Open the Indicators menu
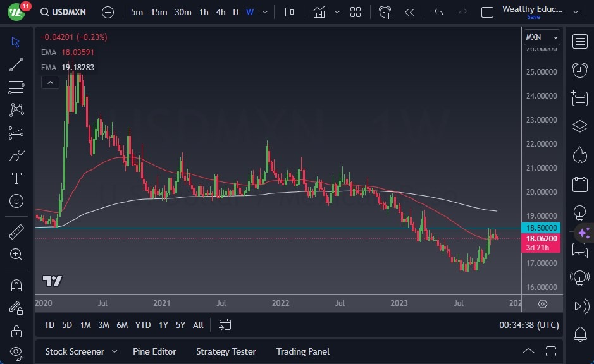Image resolution: width=594 pixels, height=364 pixels. pyautogui.click(x=319, y=11)
